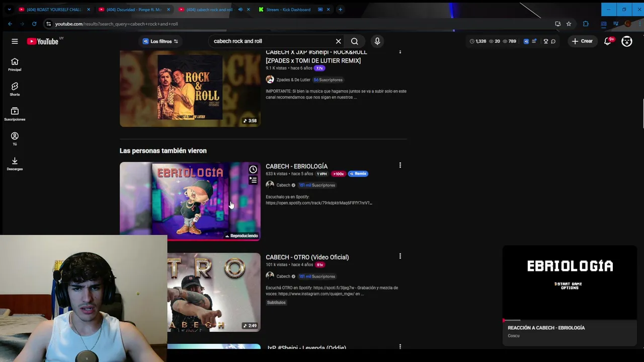Screen dimensions: 644x362
Task: Visit the Zpades & De Lutier channel
Action: click(293, 80)
